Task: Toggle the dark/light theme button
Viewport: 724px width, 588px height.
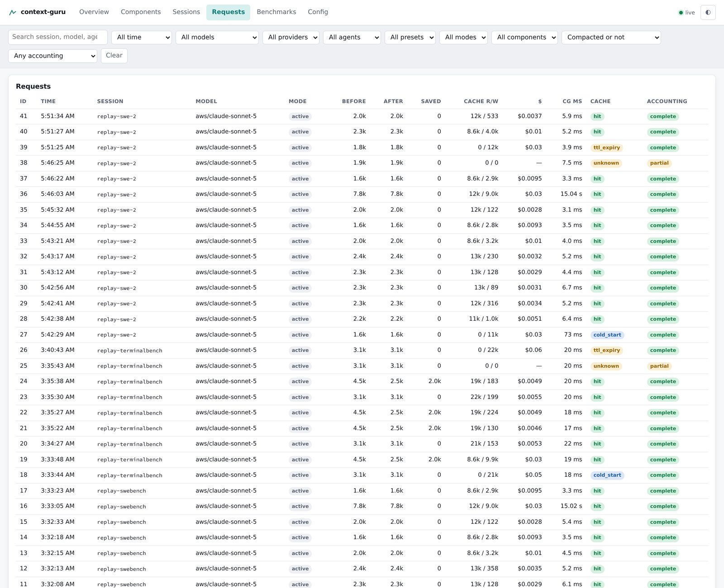Action: pos(708,12)
